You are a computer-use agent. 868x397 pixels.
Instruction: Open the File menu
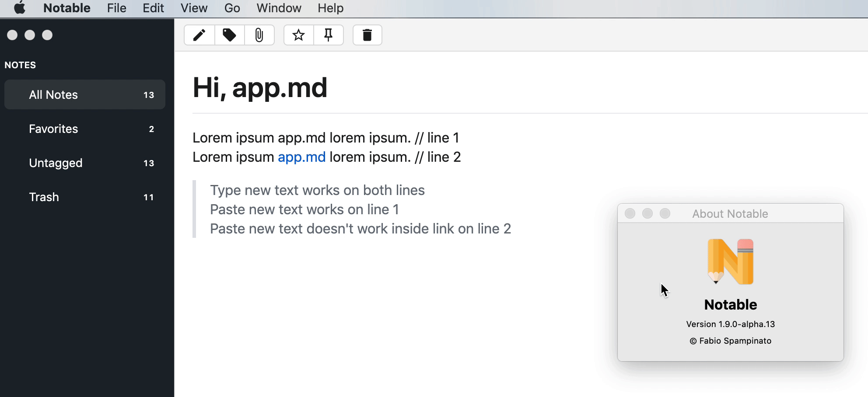pyautogui.click(x=116, y=8)
